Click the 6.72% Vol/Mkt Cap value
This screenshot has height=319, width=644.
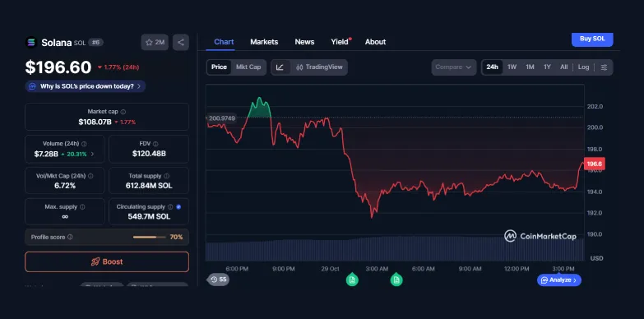(65, 186)
